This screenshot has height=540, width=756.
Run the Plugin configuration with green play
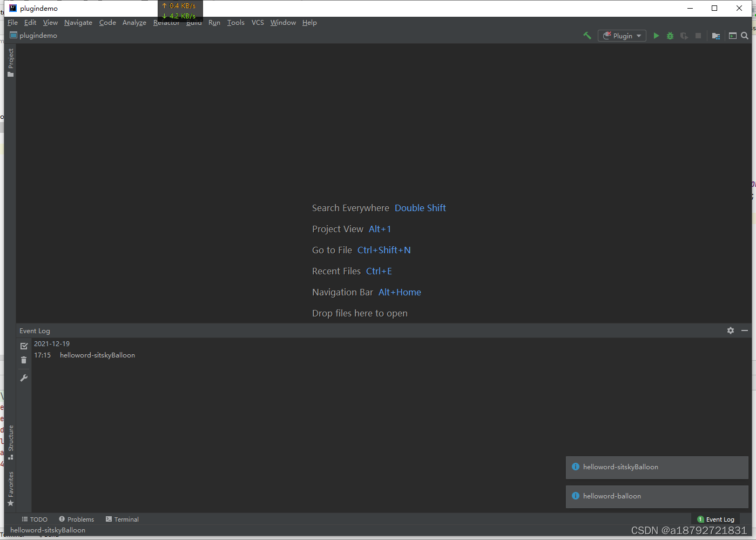tap(656, 36)
